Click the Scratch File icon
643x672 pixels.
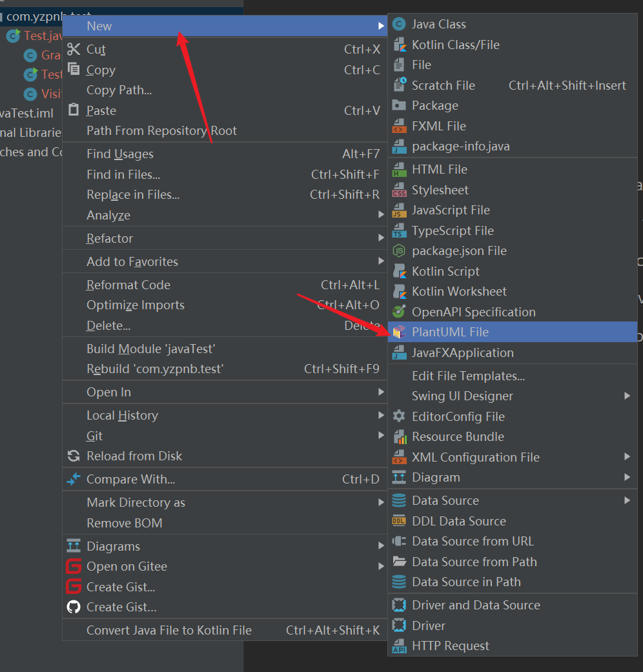pos(399,85)
